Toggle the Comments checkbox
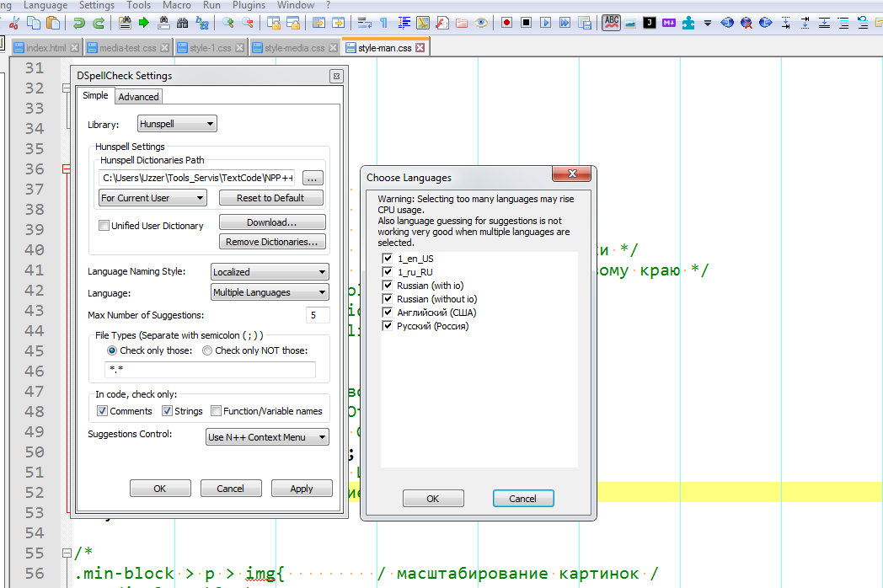Viewport: 883px width, 588px height. [x=102, y=410]
